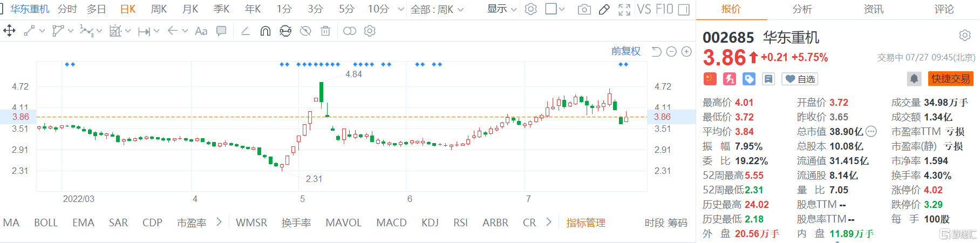Image resolution: width=980 pixels, height=243 pixels.
Task: Select the arrow annotation tool
Action: (x=173, y=31)
